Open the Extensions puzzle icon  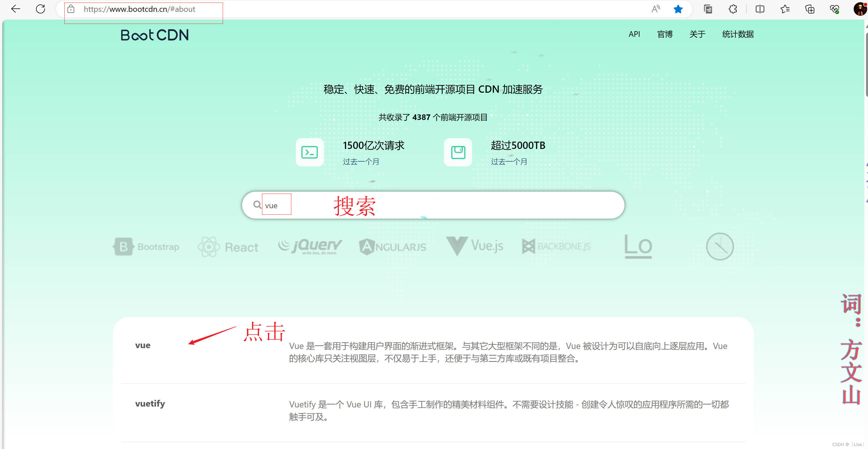[733, 9]
